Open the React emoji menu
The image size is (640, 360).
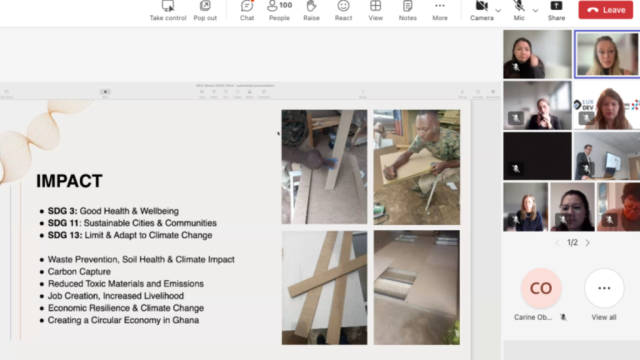click(x=343, y=11)
